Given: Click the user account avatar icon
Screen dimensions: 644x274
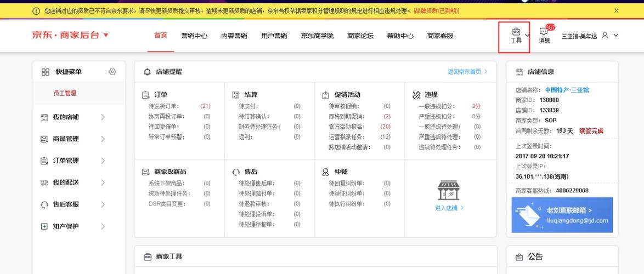Looking at the screenshot, I should 605,35.
